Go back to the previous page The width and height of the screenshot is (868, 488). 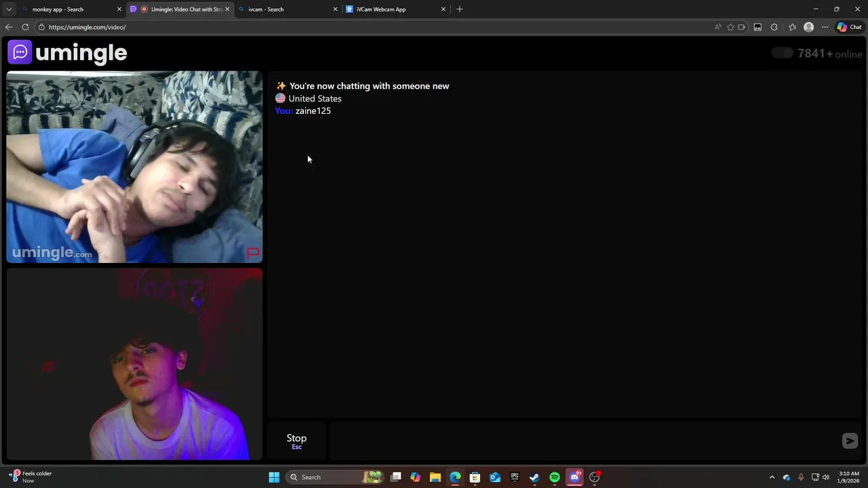9,27
